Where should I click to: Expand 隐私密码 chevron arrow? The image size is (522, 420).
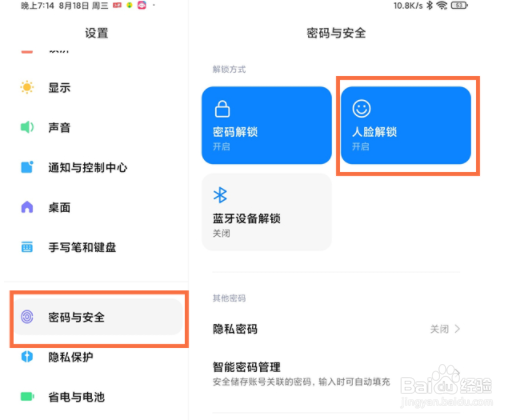point(457,329)
